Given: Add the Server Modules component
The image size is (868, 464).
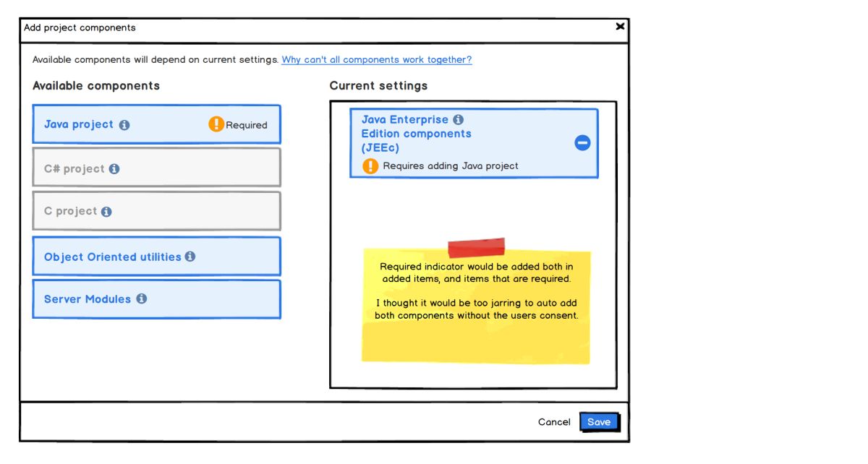Looking at the screenshot, I should pos(156,299).
